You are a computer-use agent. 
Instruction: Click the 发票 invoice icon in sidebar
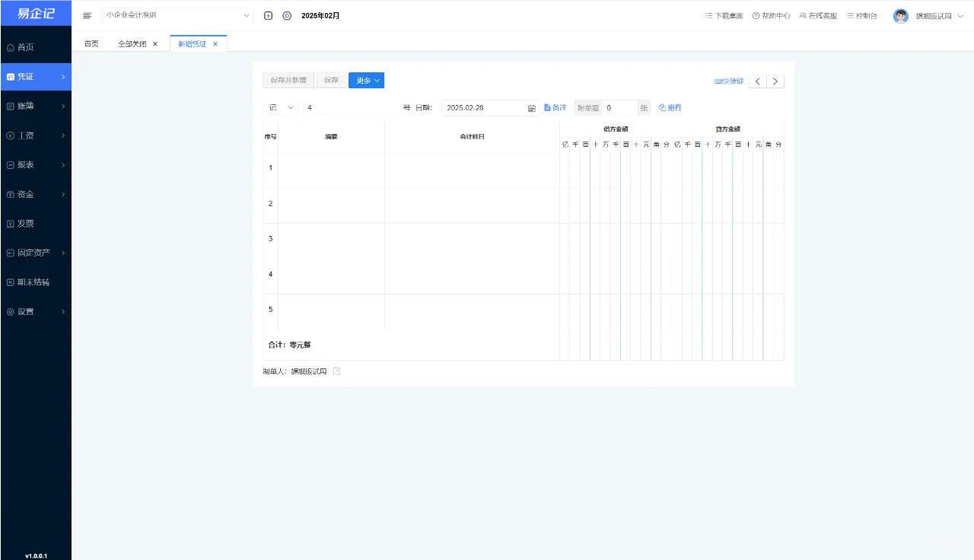(10, 224)
